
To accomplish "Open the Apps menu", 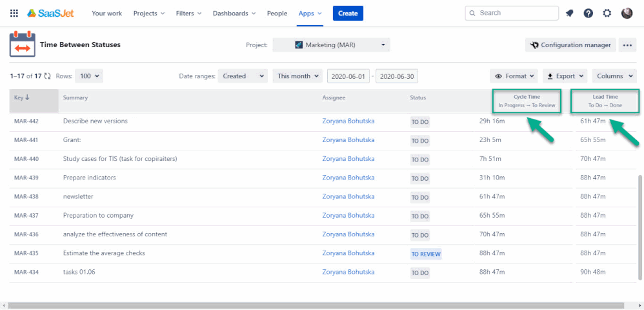I will click(310, 13).
